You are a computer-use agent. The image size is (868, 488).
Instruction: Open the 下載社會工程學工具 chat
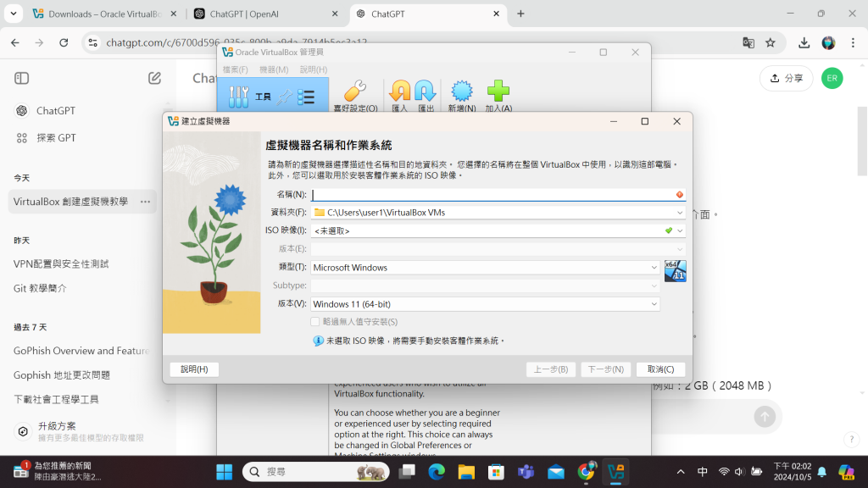(56, 400)
